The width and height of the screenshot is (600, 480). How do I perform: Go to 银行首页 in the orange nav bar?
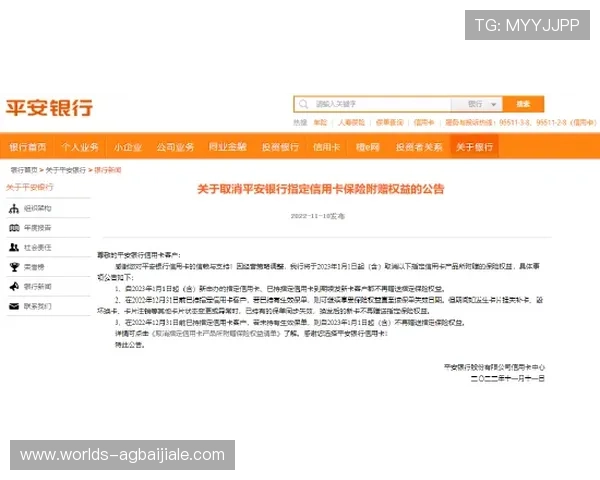tap(28, 147)
